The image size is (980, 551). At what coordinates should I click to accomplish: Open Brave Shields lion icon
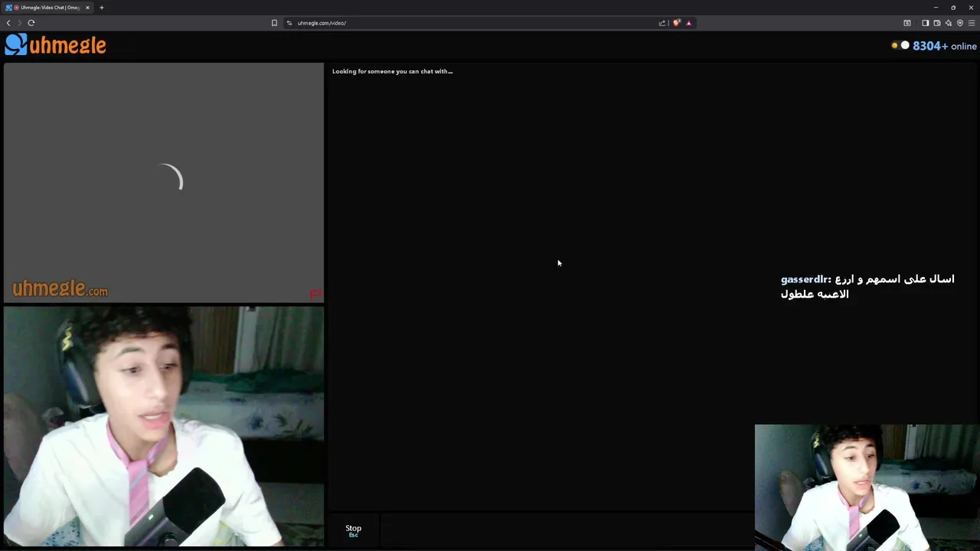[x=676, y=23]
